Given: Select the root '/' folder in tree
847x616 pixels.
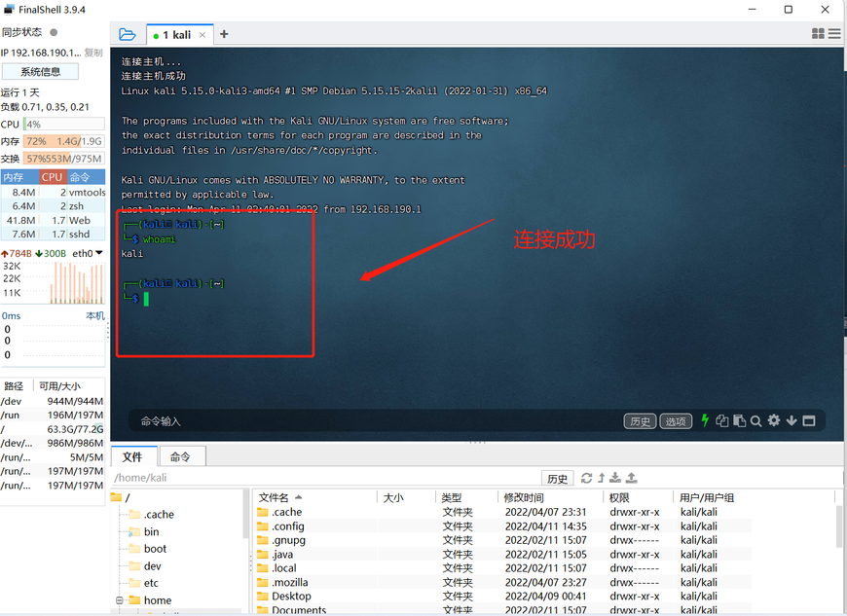Looking at the screenshot, I should click(x=122, y=497).
